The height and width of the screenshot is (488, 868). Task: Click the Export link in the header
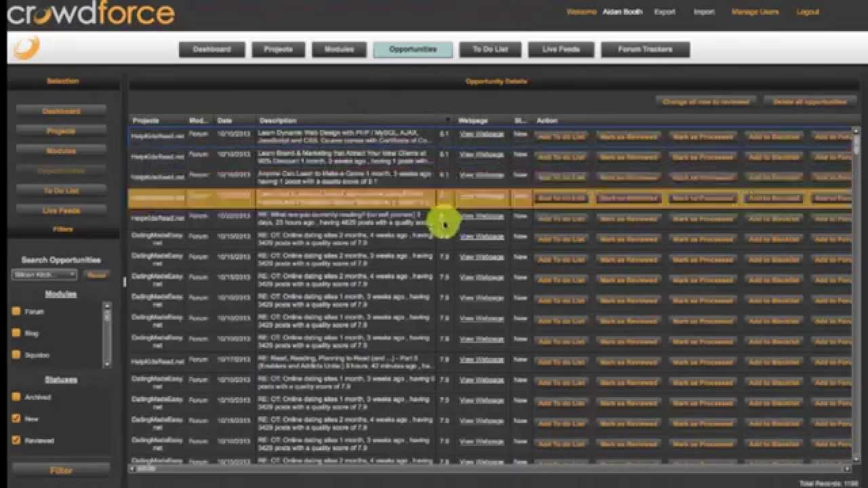pyautogui.click(x=664, y=12)
